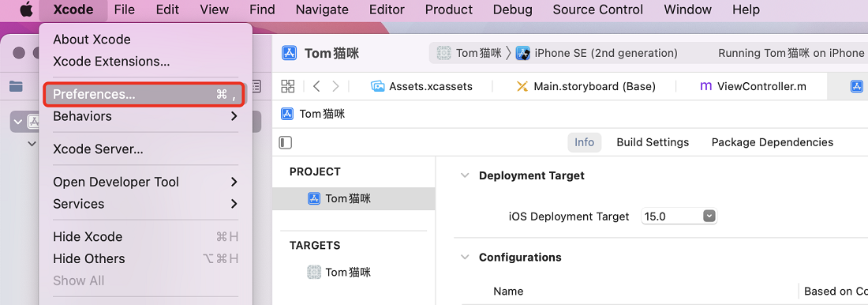
Task: Open the Open Developer Tool submenu
Action: 145,182
